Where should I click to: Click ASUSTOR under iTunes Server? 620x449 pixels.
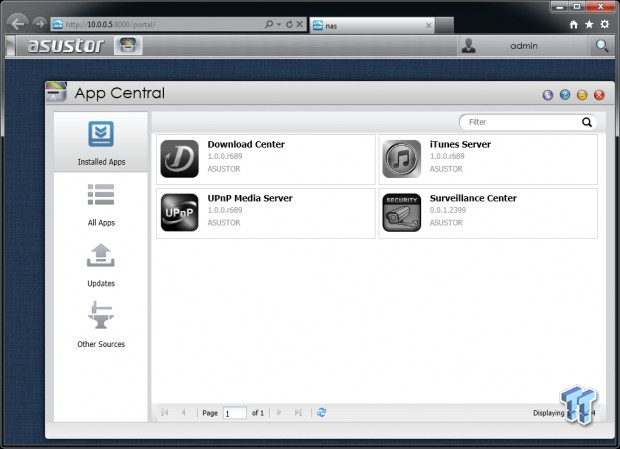pos(446,169)
